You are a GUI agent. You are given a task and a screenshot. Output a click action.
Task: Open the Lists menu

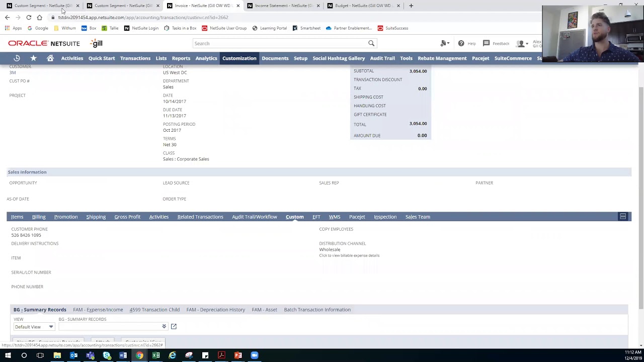(x=161, y=58)
